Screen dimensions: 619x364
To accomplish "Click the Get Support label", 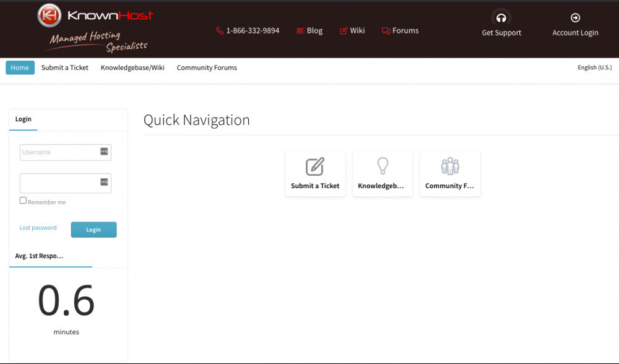I will [501, 33].
